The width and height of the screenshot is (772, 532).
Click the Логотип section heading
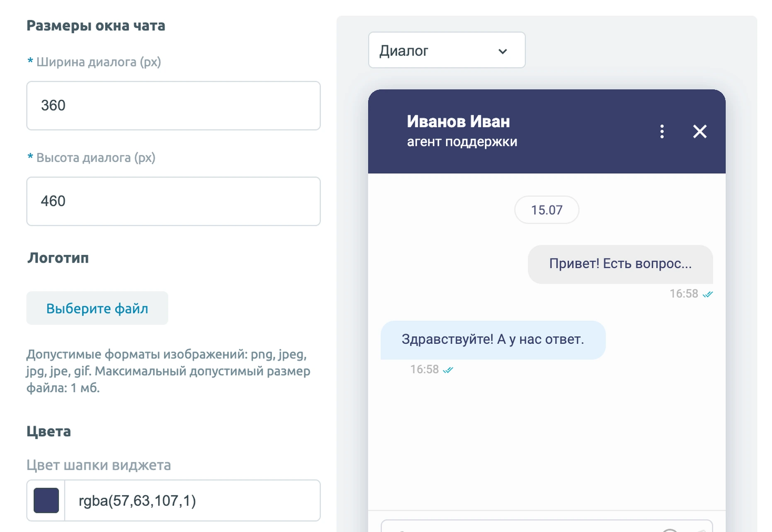[58, 258]
